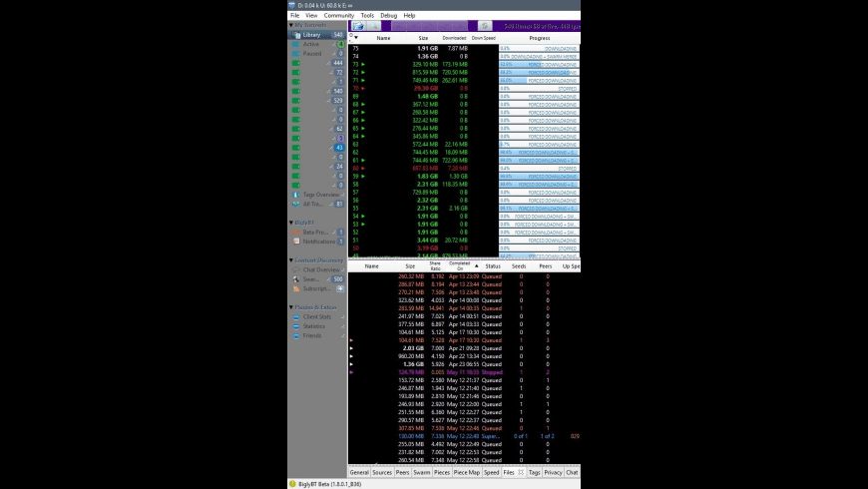Expand torrent row number 72

pos(363,72)
